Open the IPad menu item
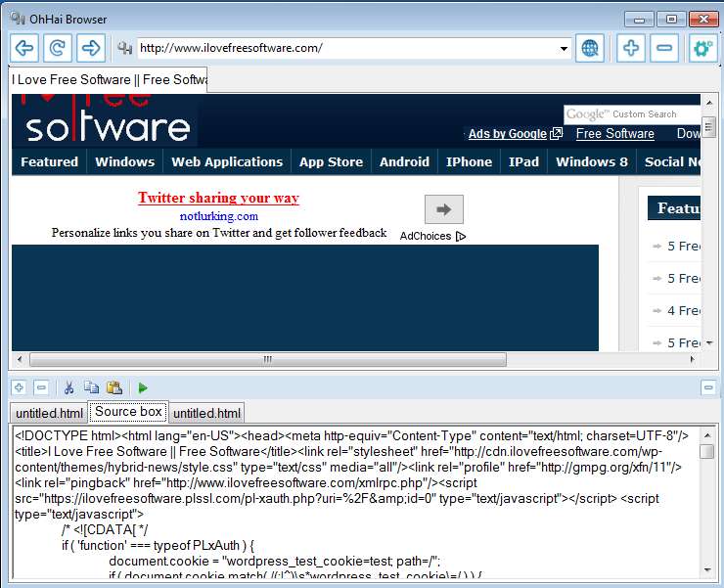Image resolution: width=724 pixels, height=588 pixels. click(x=523, y=161)
